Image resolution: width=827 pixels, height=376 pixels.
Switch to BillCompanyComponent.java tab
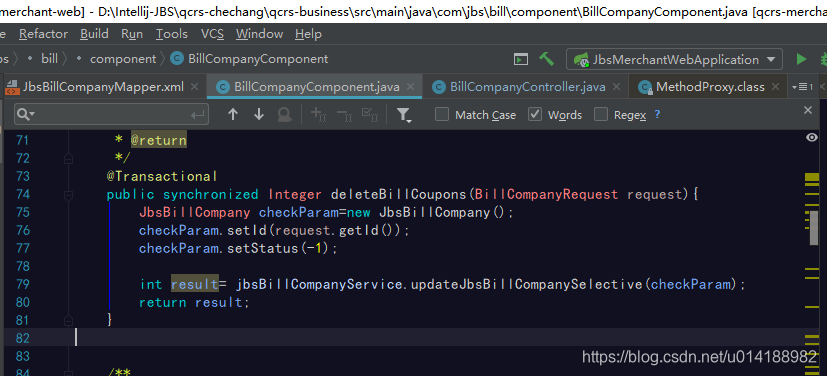click(x=316, y=87)
